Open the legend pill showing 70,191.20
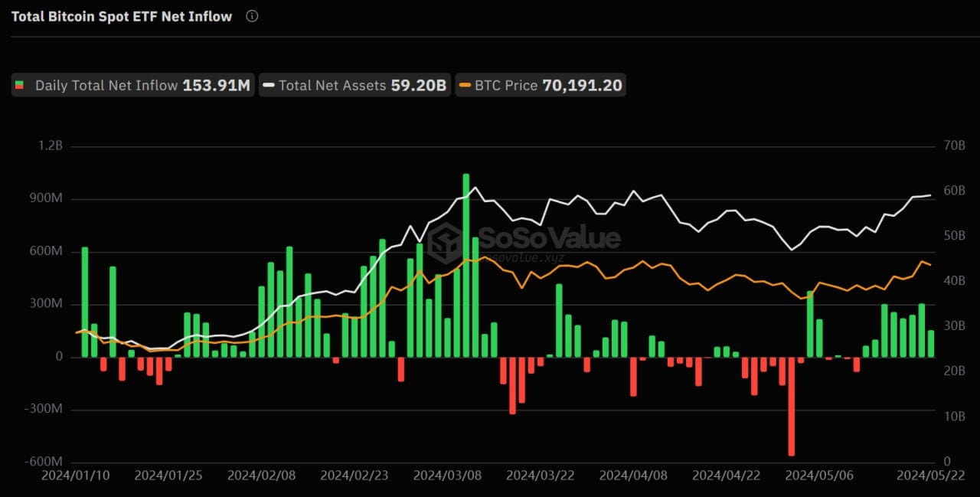 (584, 85)
